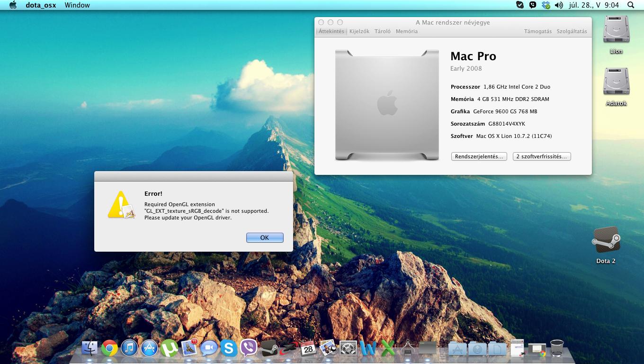
Task: Click the "A Mac rendszer névjegye" title bar
Action: 453,22
